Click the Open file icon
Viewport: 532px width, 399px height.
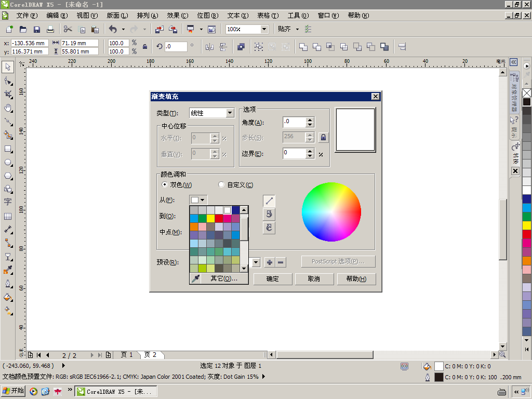tap(23, 29)
